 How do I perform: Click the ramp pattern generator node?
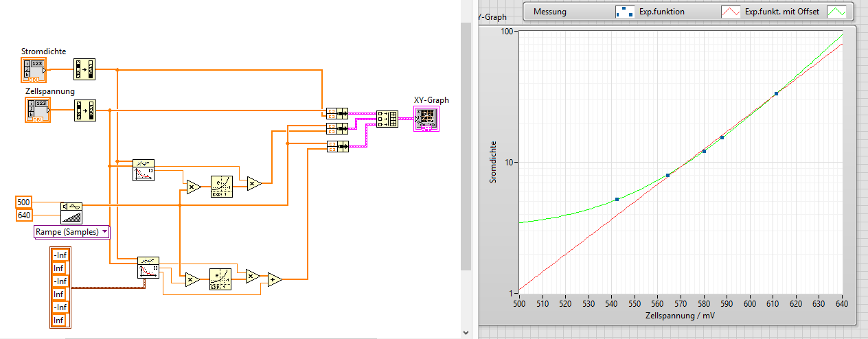point(71,212)
